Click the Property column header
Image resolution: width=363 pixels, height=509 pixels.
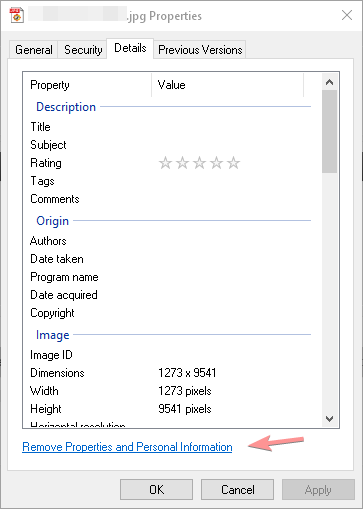[x=87, y=85]
